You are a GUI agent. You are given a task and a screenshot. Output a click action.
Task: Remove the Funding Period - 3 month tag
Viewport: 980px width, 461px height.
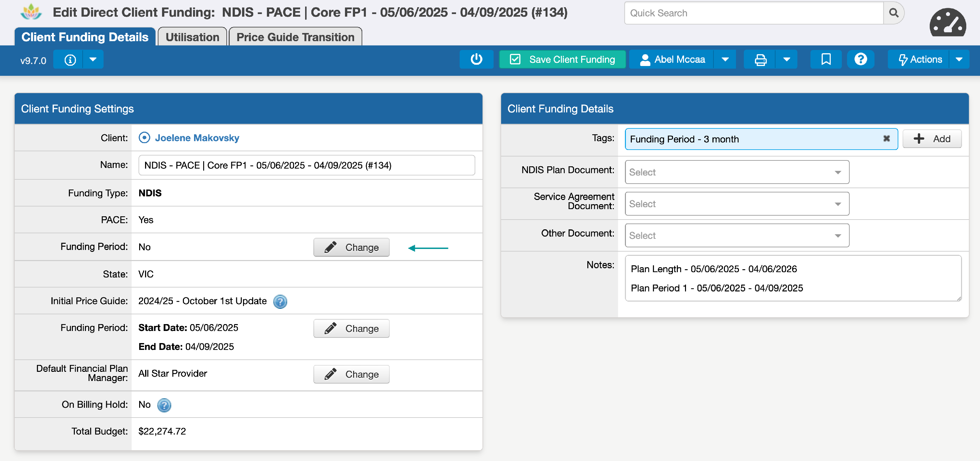(x=887, y=139)
